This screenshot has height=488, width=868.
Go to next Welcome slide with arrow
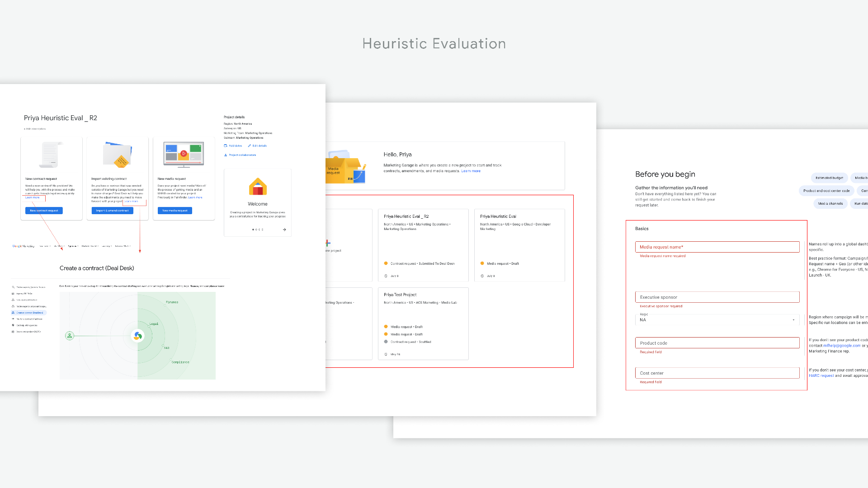click(284, 230)
